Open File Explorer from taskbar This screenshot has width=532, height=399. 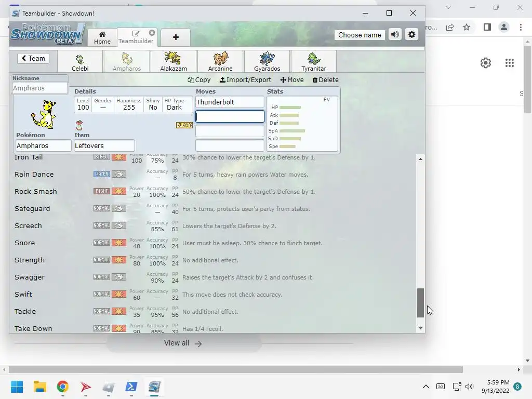[39, 387]
